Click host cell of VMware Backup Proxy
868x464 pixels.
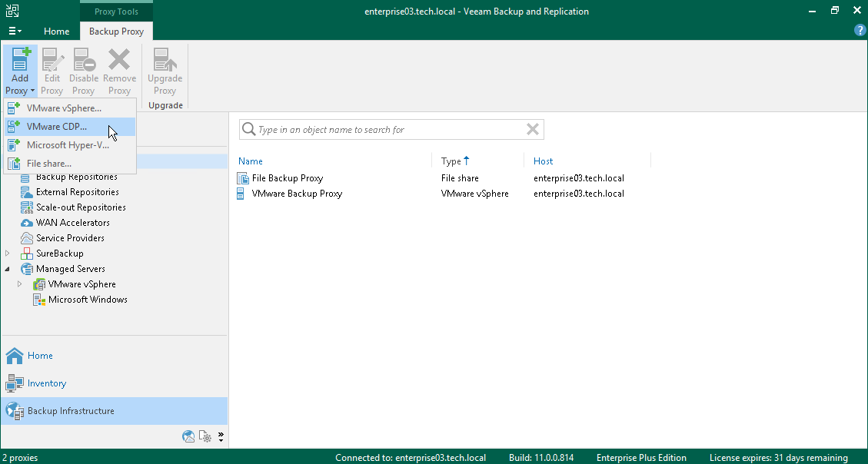coord(578,194)
